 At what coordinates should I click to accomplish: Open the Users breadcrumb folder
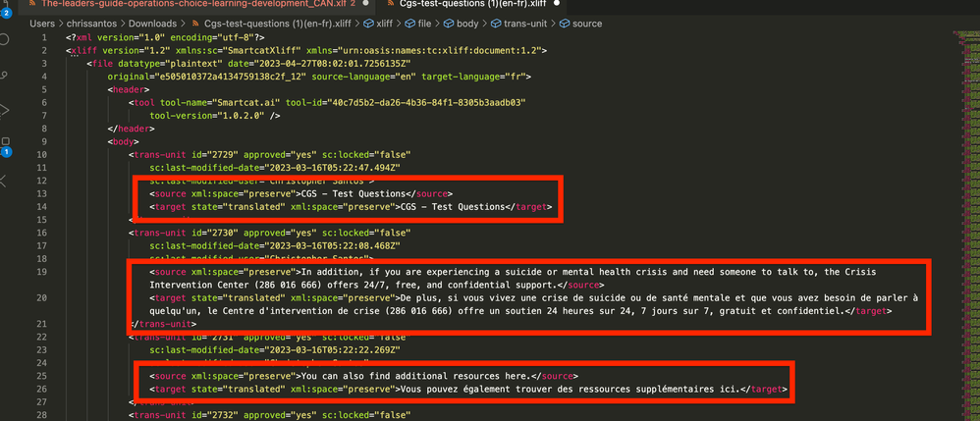(x=42, y=23)
